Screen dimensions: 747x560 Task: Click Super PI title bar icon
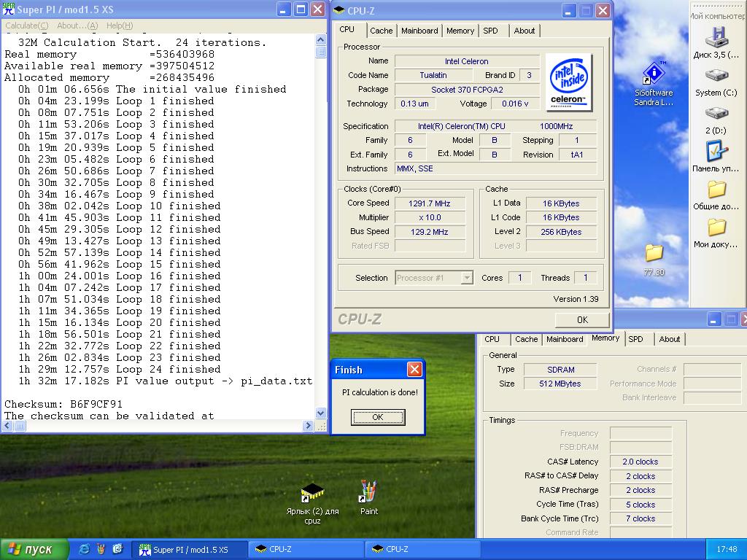click(9, 9)
